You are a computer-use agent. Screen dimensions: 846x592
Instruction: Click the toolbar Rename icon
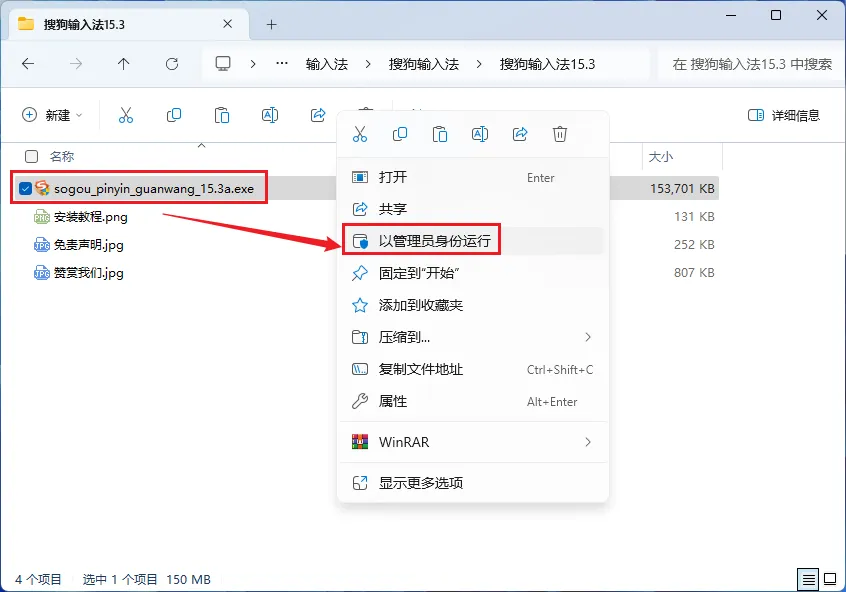click(270, 115)
